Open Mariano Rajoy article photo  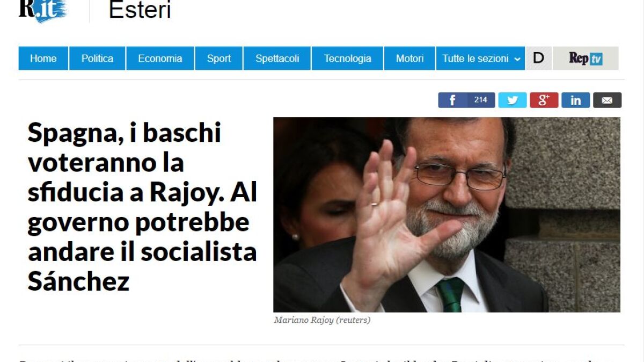(x=447, y=215)
